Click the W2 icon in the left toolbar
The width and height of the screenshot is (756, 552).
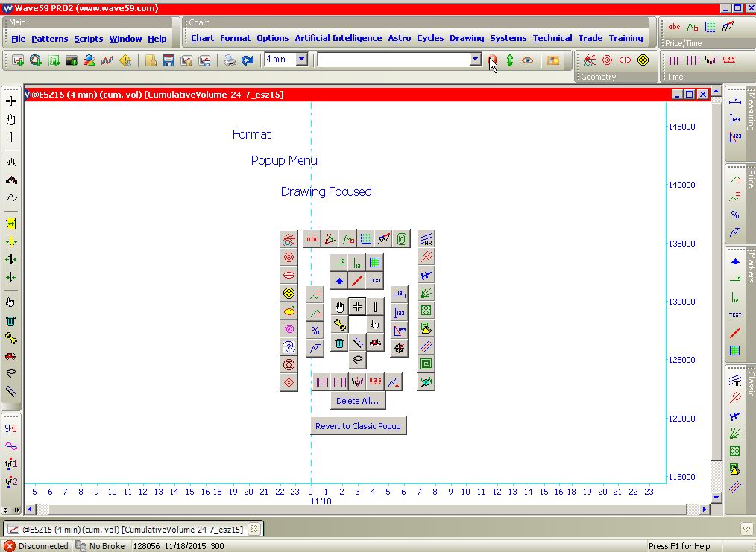tap(11, 481)
